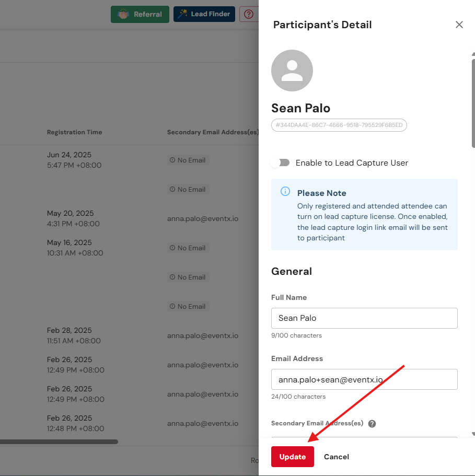Click the table's horizontal scrollbar
The image size is (475, 476).
pyautogui.click(x=59, y=442)
